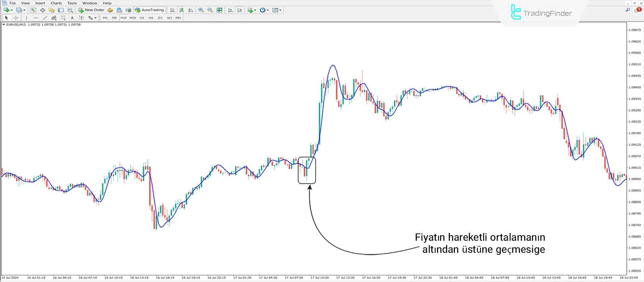Expand the templates dropdown arrow
Viewport: 644px width, 282px height.
(280, 10)
